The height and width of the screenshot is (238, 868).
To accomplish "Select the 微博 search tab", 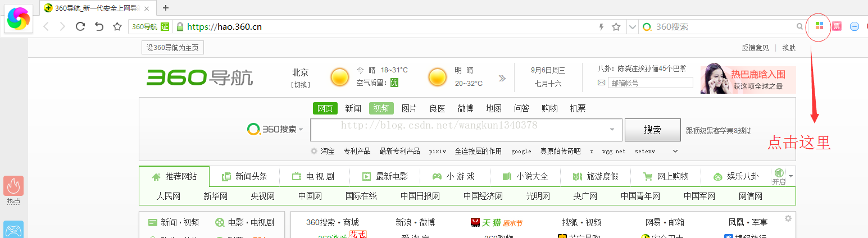I will [x=465, y=108].
